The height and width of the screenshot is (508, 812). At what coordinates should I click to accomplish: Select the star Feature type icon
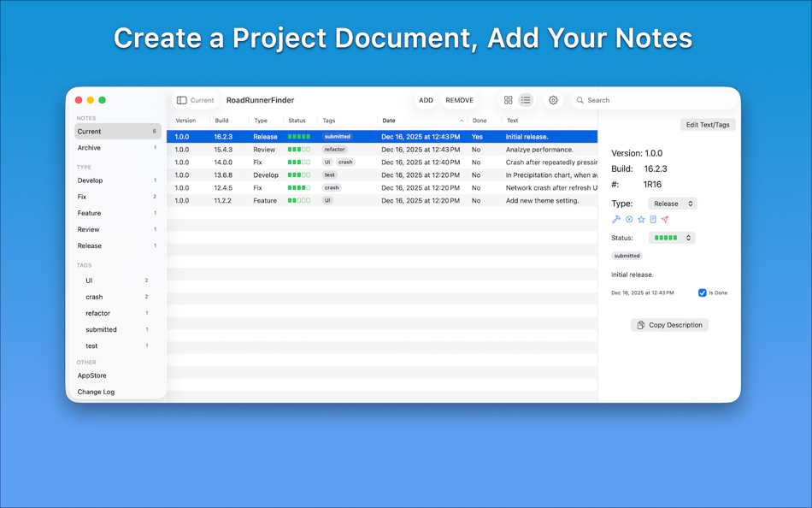(x=641, y=219)
